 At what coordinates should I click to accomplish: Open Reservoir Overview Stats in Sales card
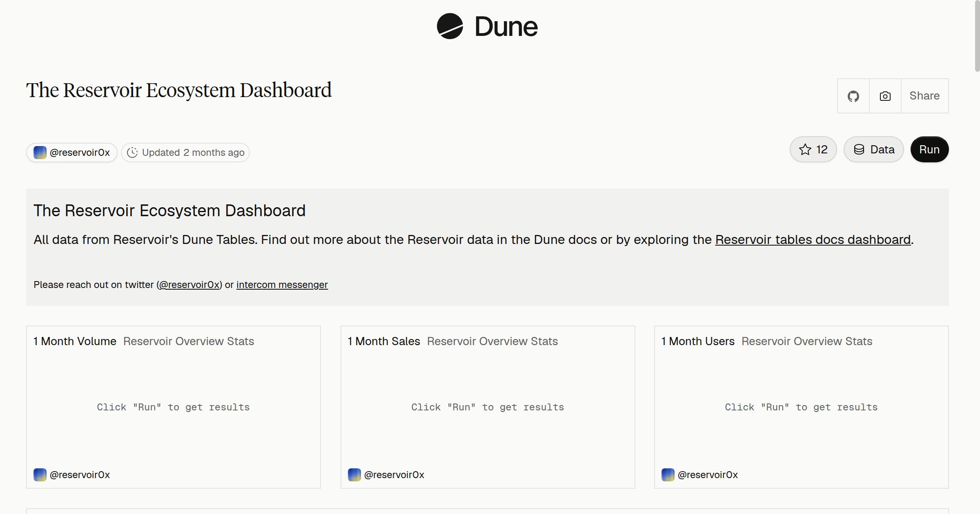click(492, 341)
